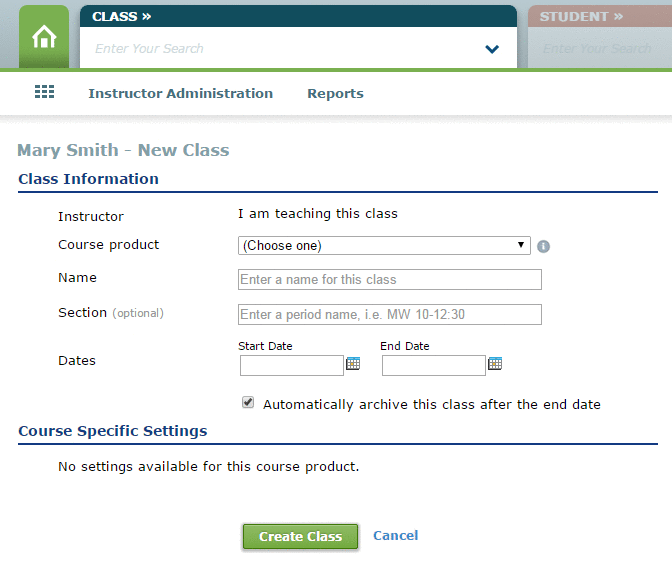
Task: Cancel the new class form
Action: click(396, 535)
